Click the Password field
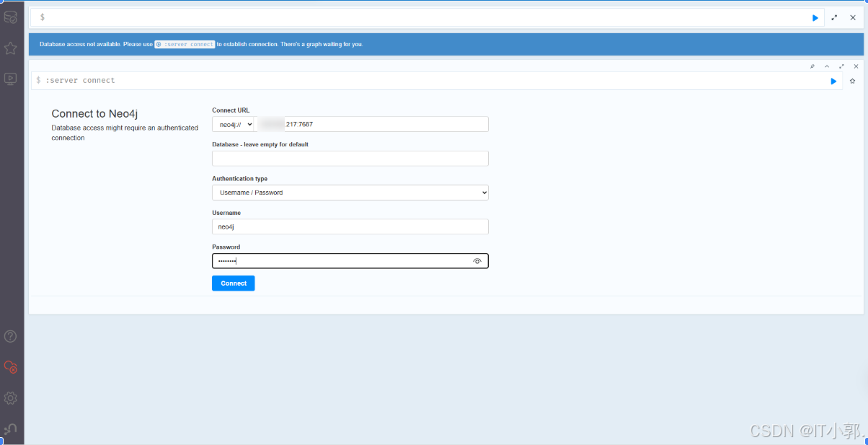 pyautogui.click(x=350, y=261)
